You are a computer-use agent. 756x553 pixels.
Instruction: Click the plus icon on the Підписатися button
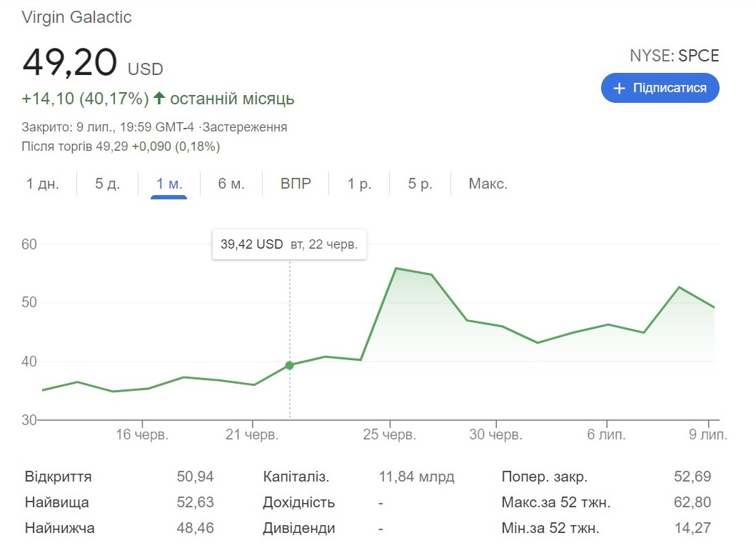click(x=619, y=89)
